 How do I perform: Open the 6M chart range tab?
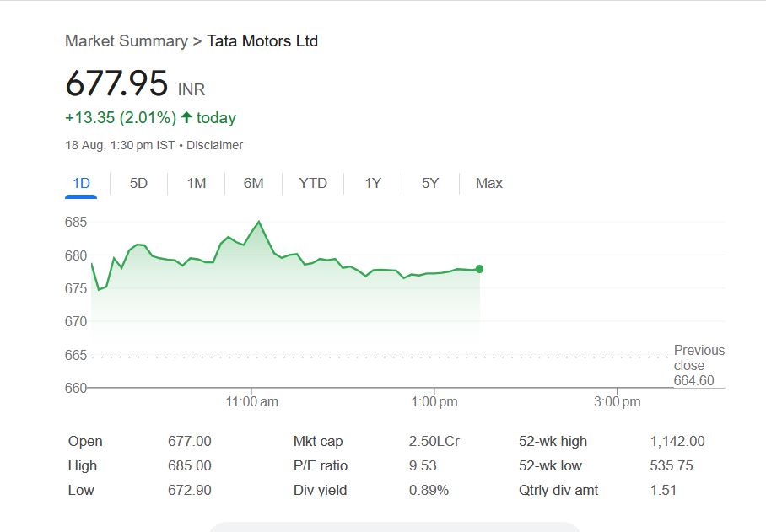253,183
